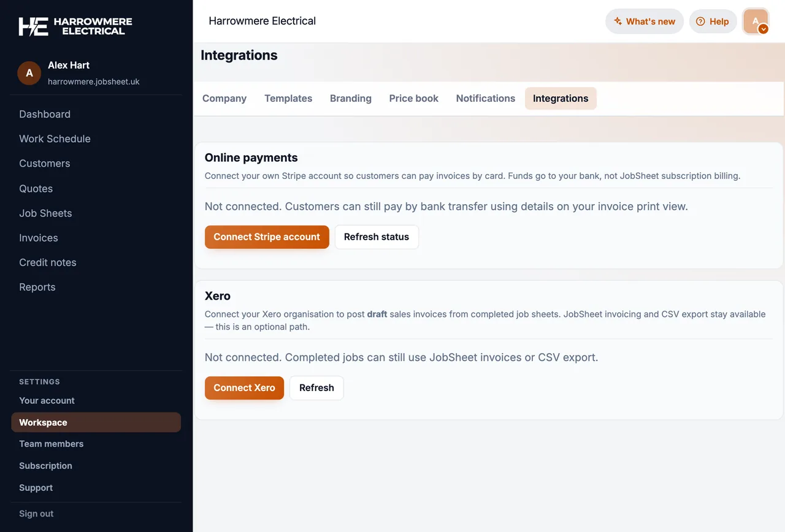This screenshot has height=532, width=785.
Task: Click the Online payments heading
Action: (251, 158)
